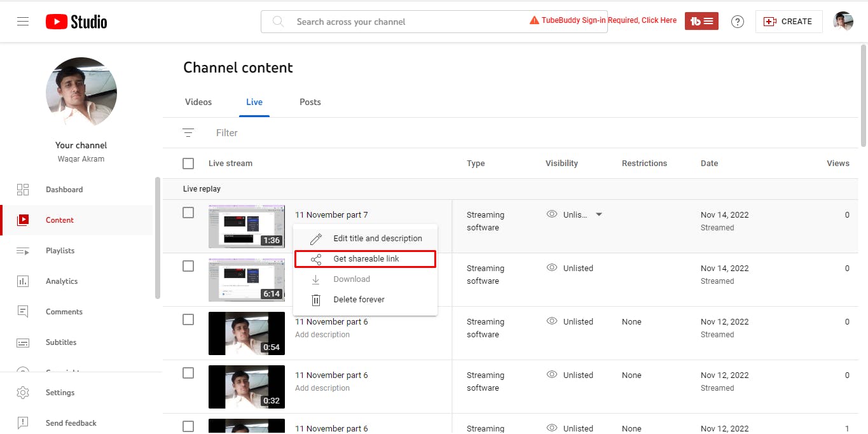Click the TubeBuddy warning triangle icon
Image resolution: width=868 pixels, height=434 pixels.
[x=534, y=20]
